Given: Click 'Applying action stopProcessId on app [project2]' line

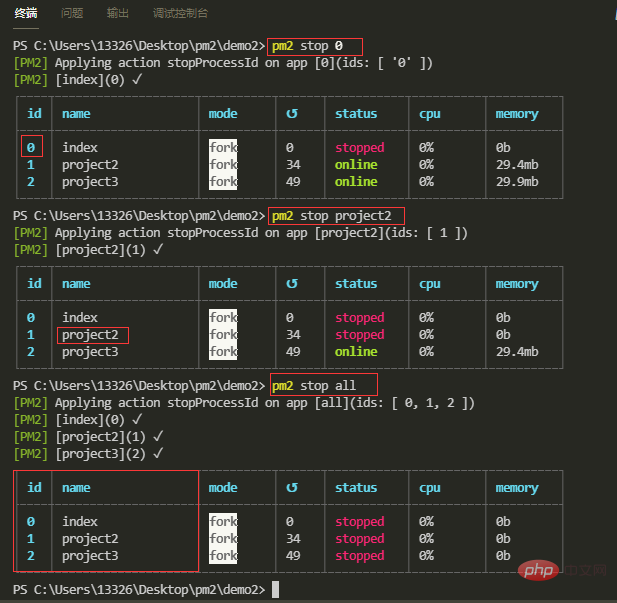Looking at the screenshot, I should pyautogui.click(x=241, y=233).
